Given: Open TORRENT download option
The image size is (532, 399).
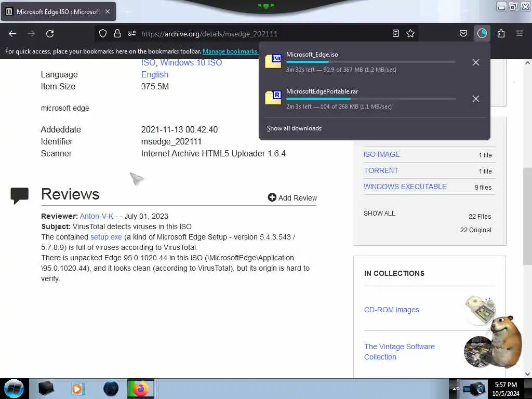Looking at the screenshot, I should coord(381,170).
